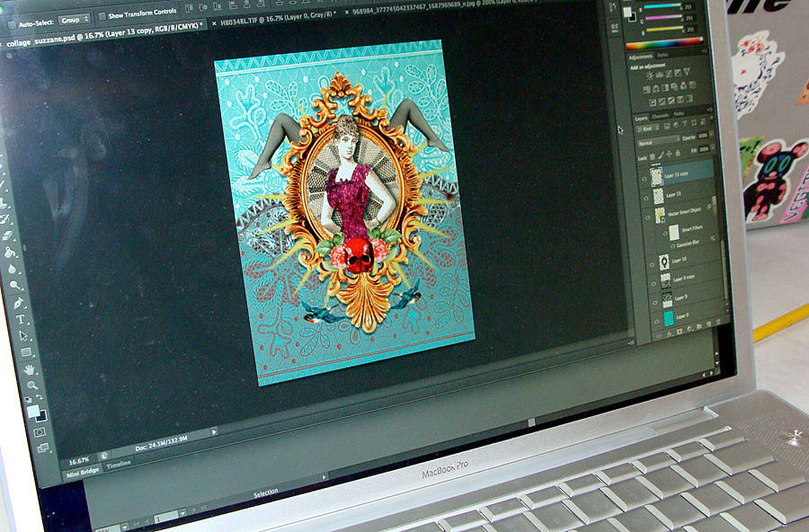Select the Type (T) tool
Screen dimensions: 809x532
[21, 319]
